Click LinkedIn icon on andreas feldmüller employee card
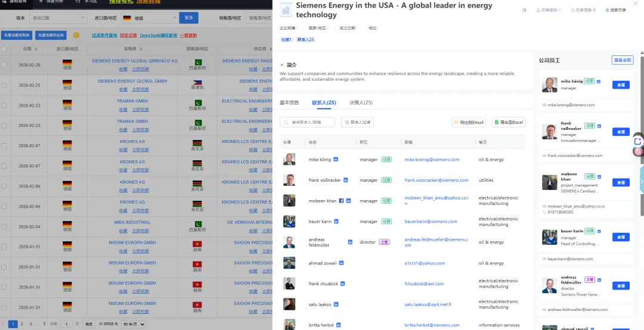 599,279
